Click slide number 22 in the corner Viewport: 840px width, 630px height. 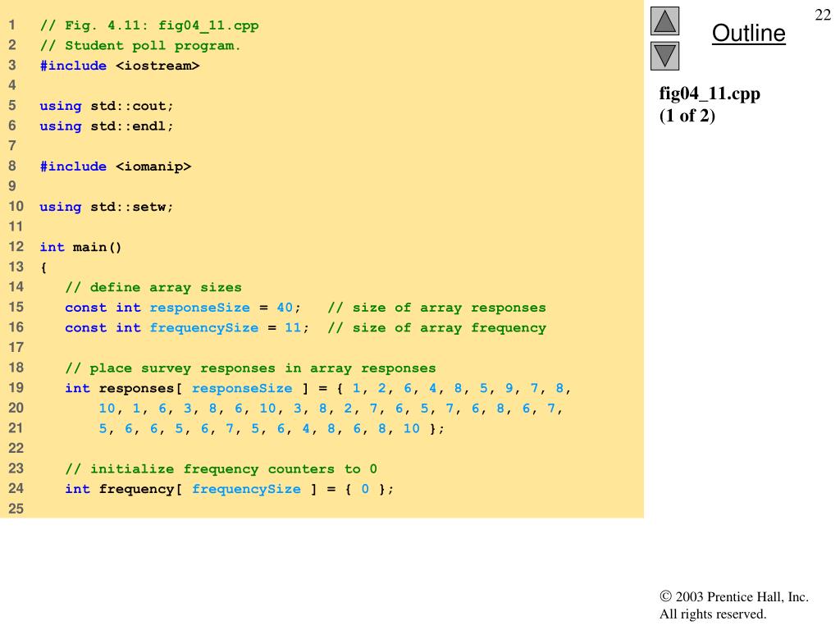pos(822,15)
